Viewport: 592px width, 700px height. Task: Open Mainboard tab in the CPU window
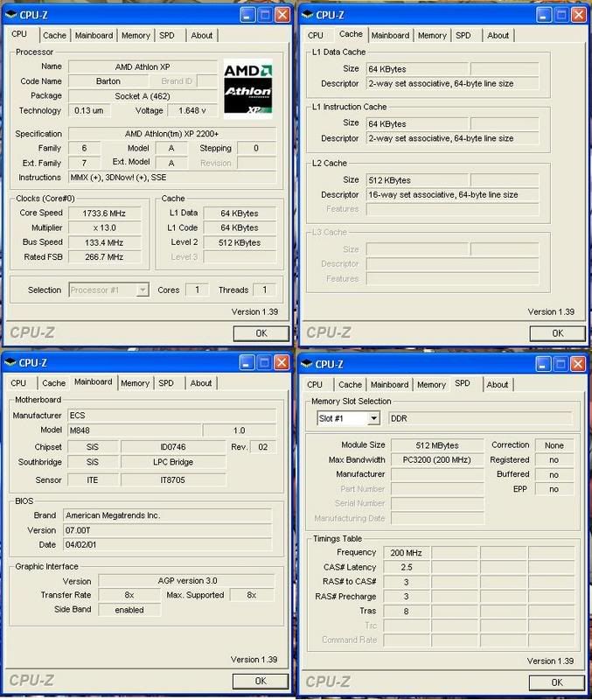click(94, 35)
